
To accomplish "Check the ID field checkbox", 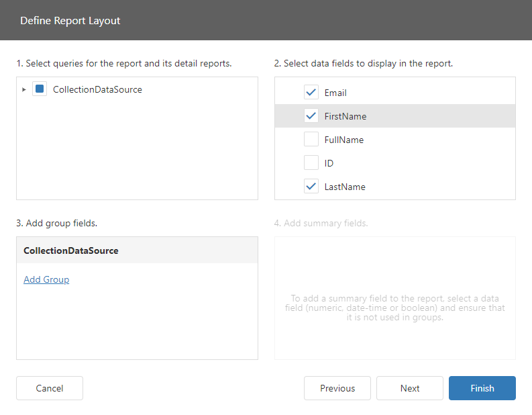I will 311,163.
